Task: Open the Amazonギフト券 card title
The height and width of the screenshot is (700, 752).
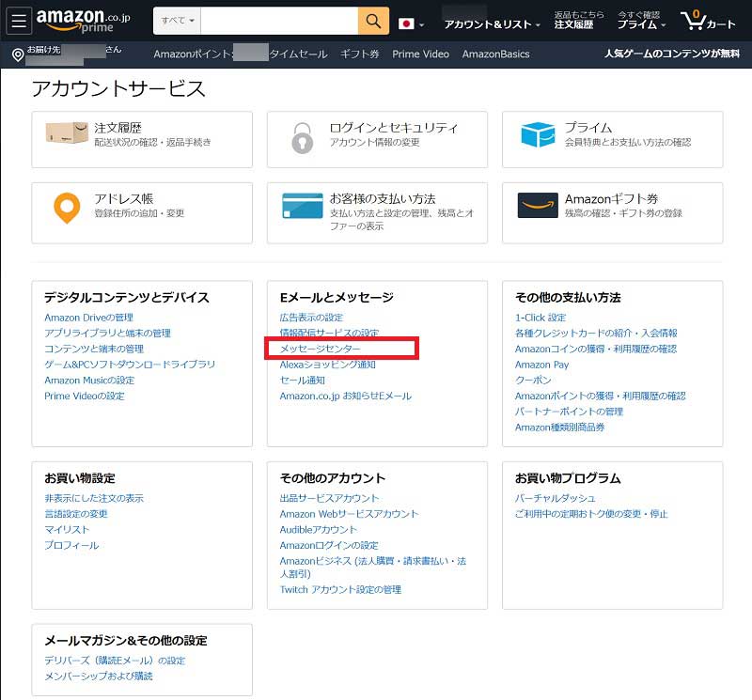Action: 612,198
